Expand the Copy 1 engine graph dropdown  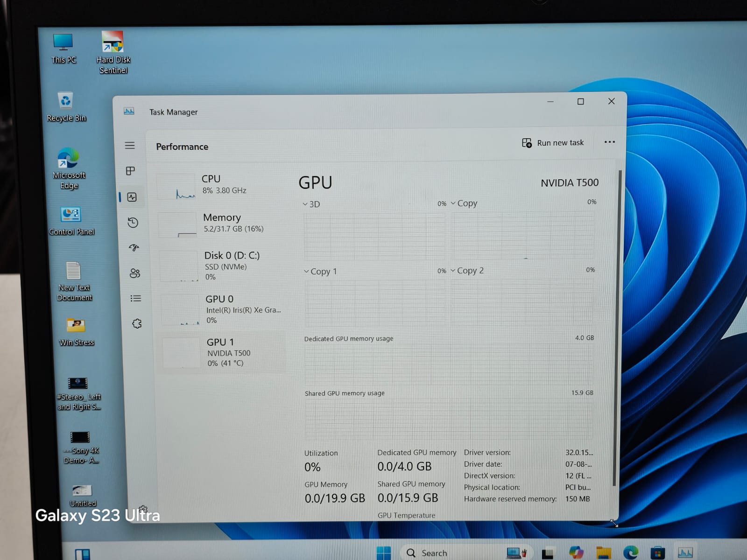(x=306, y=271)
